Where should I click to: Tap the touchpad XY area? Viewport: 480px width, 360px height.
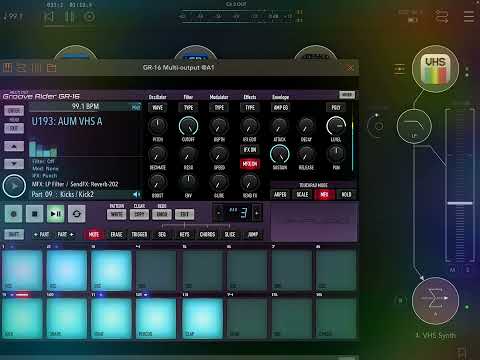click(x=314, y=221)
